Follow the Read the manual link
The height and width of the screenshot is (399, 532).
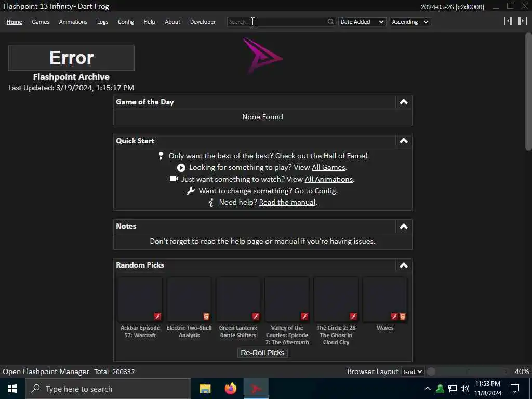[x=287, y=202]
